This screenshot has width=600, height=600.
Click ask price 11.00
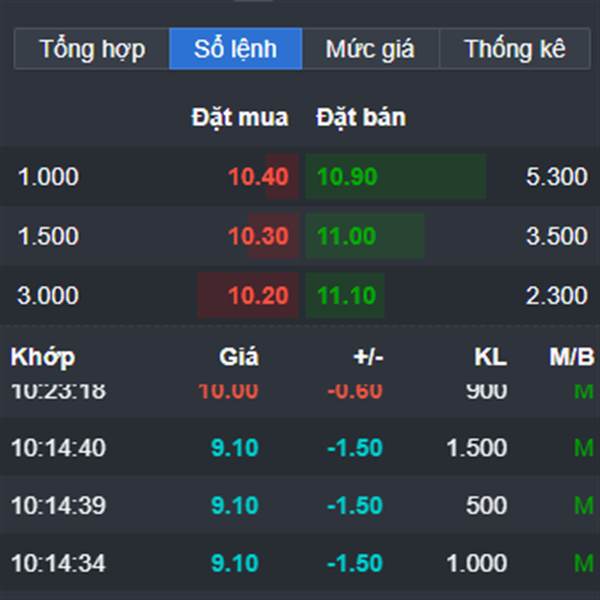(x=347, y=237)
